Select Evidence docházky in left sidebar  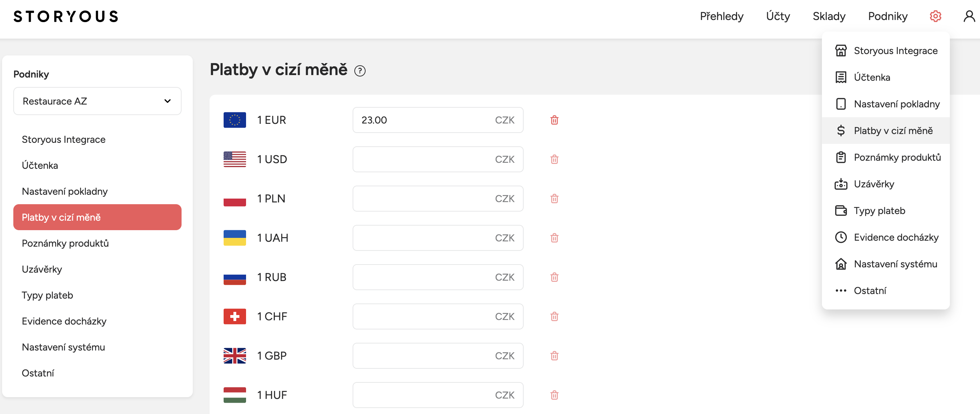pyautogui.click(x=64, y=321)
